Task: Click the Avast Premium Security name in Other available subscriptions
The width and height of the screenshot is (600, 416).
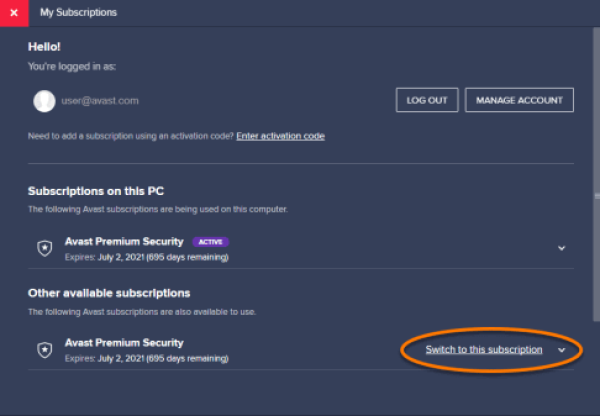Action: [x=124, y=343]
